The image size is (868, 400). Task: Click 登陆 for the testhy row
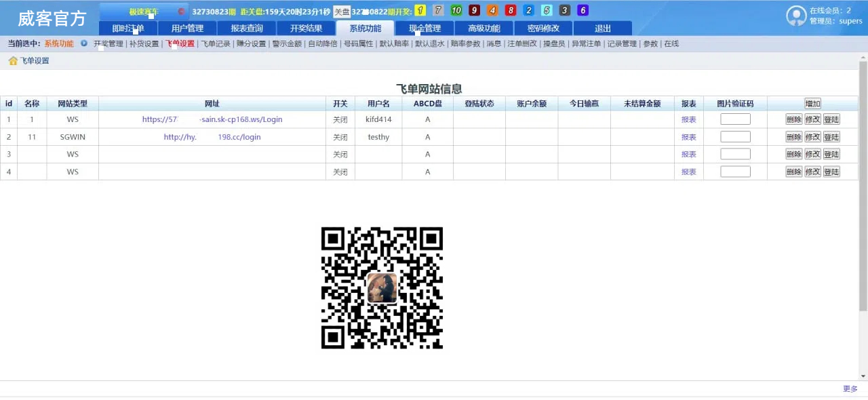pyautogui.click(x=831, y=137)
